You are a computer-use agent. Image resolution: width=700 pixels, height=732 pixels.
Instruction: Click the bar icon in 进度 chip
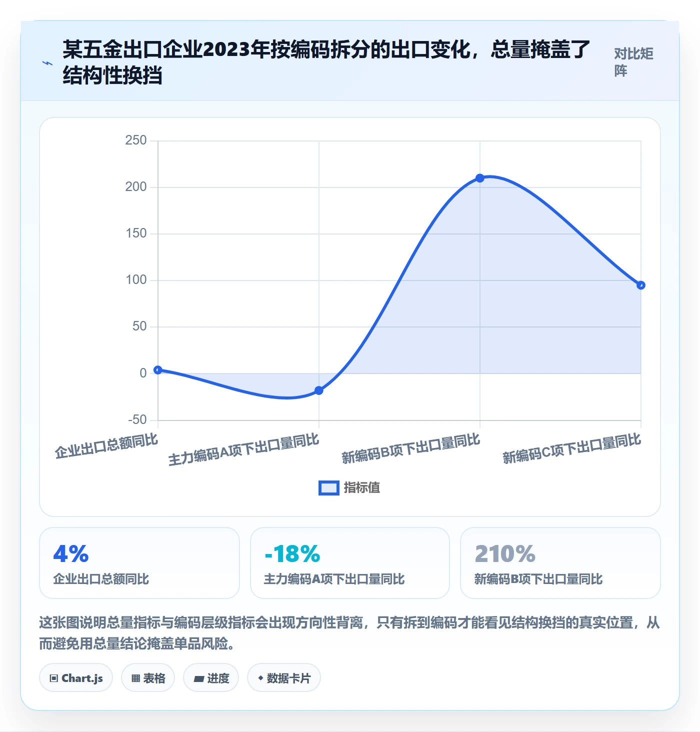tap(199, 678)
